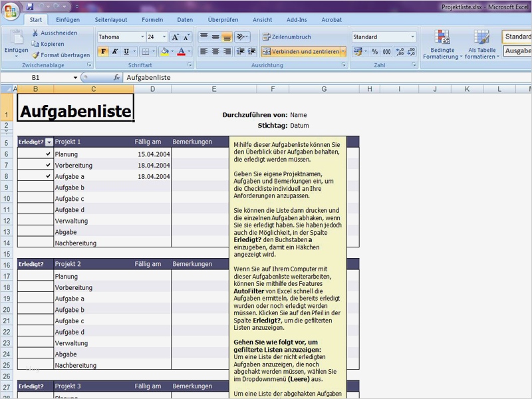Click the Erledigt cell in the 18.04.2004 Aufgabe a row
532x399 pixels.
(x=35, y=176)
